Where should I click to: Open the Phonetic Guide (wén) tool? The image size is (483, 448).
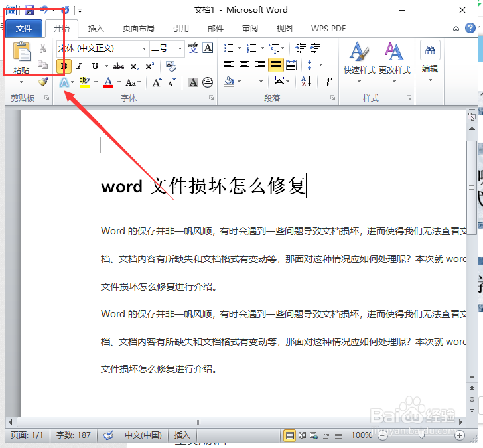(x=193, y=48)
